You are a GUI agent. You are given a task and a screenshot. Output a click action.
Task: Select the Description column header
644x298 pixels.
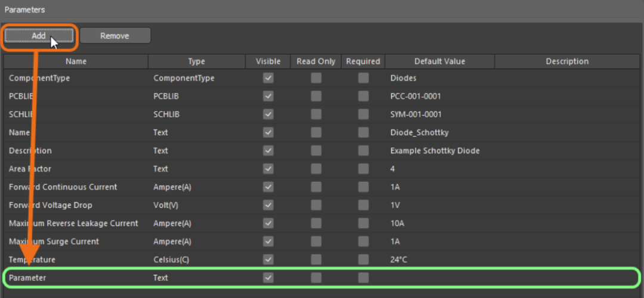coord(567,61)
